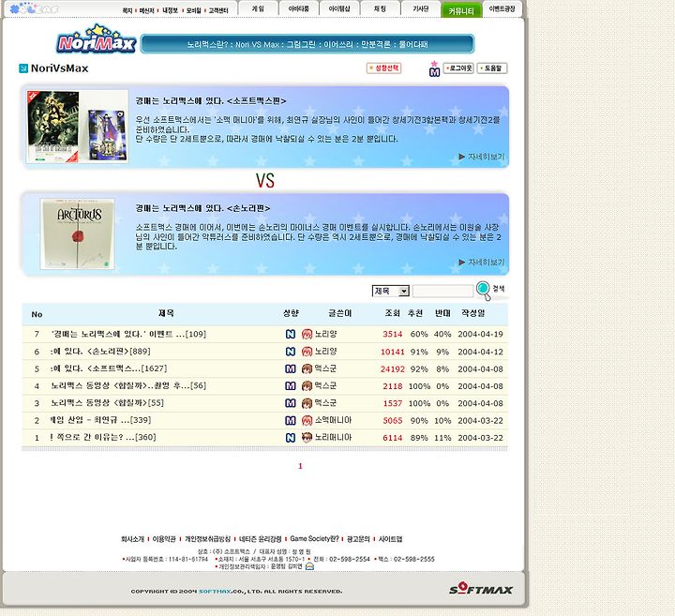
Task: Click page number 1 in pagination
Action: 300,466
